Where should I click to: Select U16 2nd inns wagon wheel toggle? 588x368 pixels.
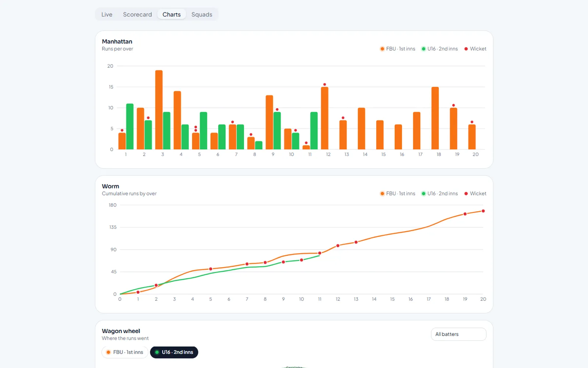(174, 352)
